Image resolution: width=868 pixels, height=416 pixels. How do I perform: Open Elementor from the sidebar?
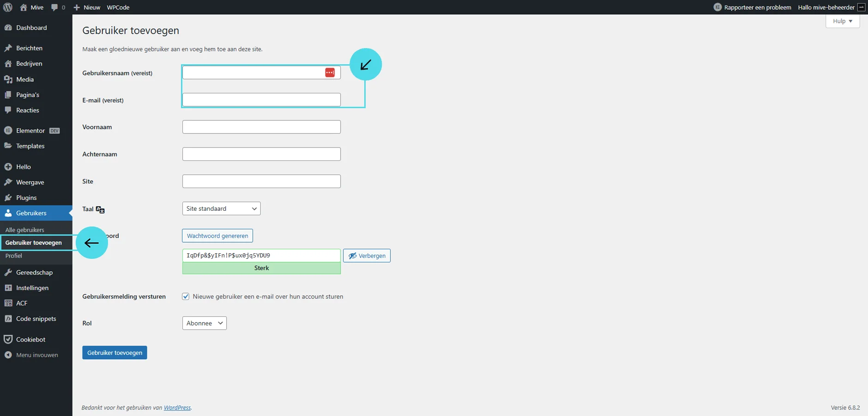(30, 131)
